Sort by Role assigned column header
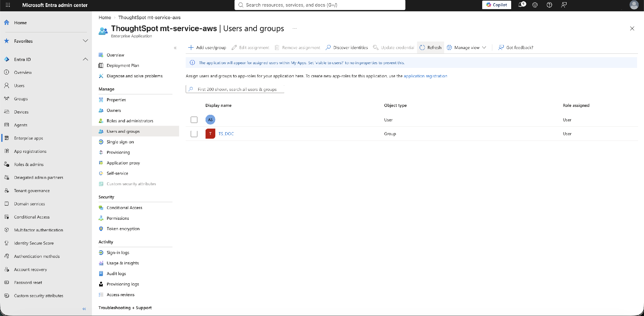Viewport: 644px width, 316px height. point(576,105)
